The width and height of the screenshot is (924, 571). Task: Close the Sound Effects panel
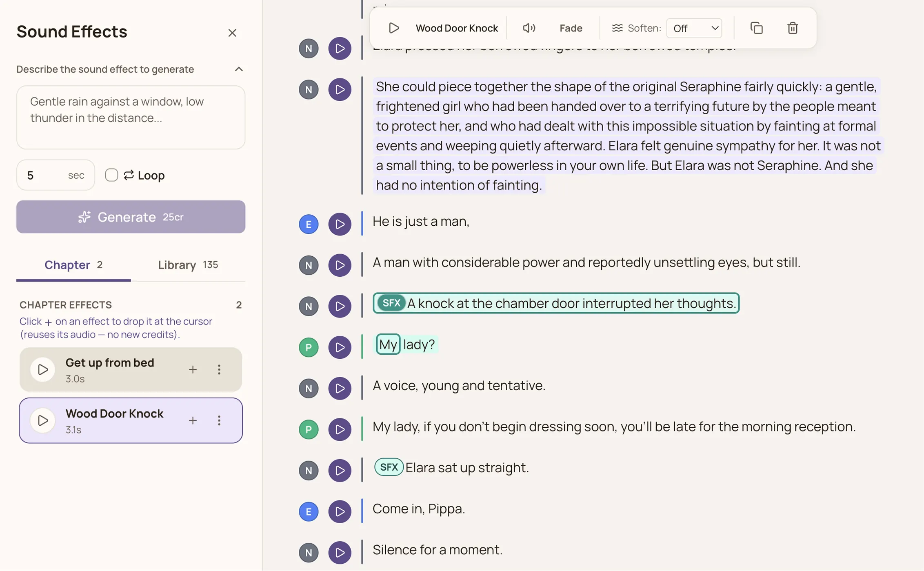point(232,33)
